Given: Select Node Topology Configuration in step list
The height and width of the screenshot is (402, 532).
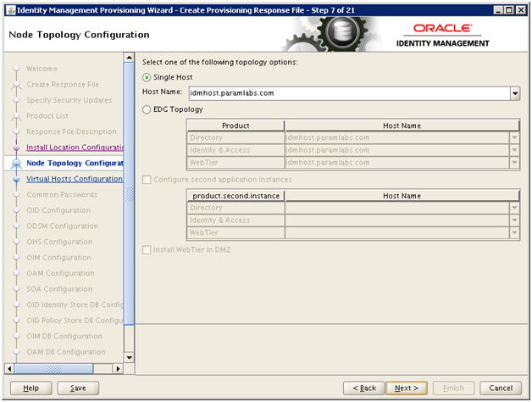Looking at the screenshot, I should pyautogui.click(x=75, y=163).
